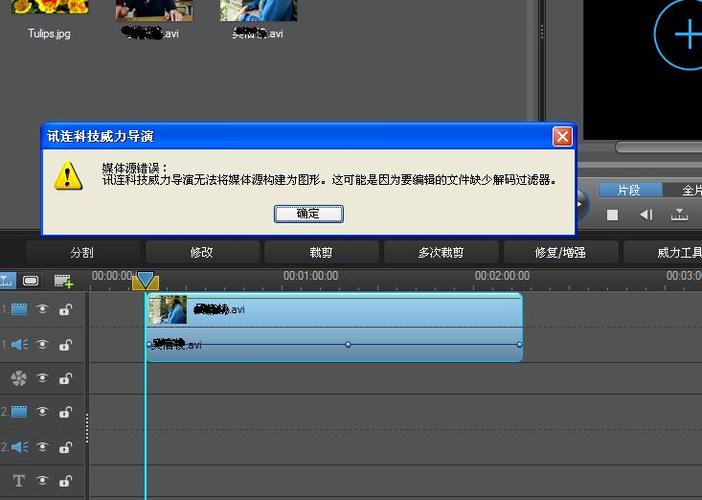Toggle lock on audio track 2
The height and width of the screenshot is (500, 702).
coord(65,447)
